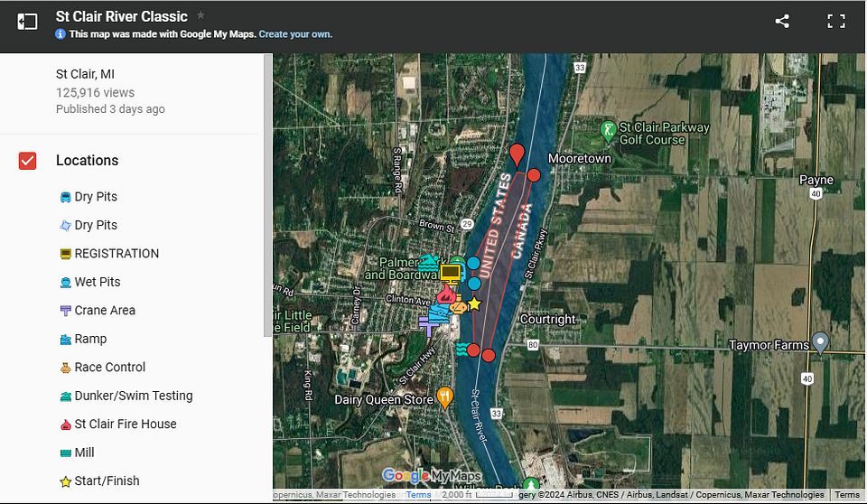This screenshot has width=867, height=504.
Task: Click the 'Create your own' link
Action: tap(295, 34)
